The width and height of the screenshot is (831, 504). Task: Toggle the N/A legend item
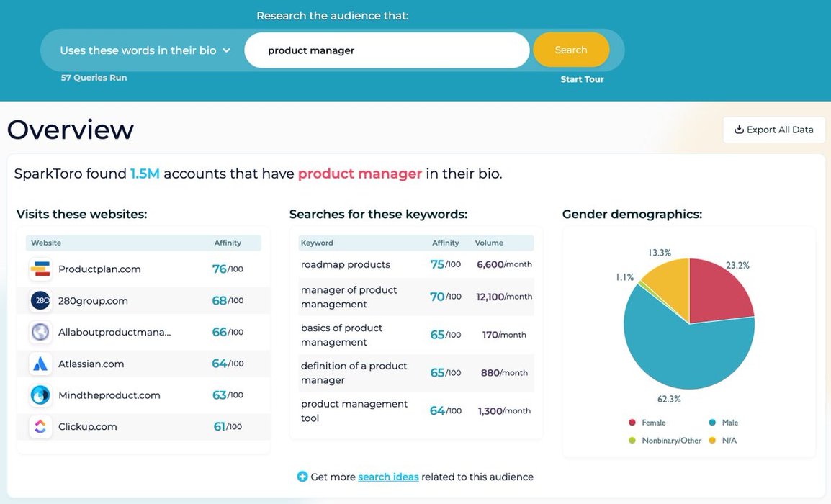click(x=723, y=441)
